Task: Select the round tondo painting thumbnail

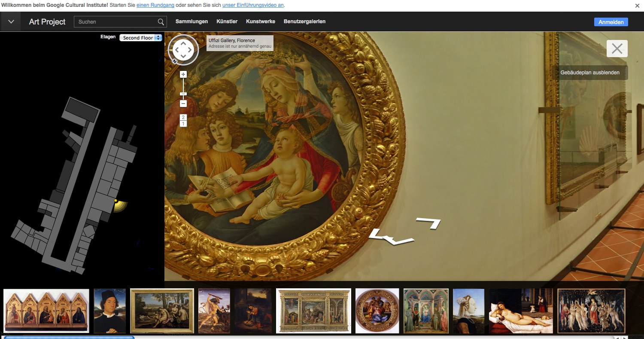Action: (x=377, y=311)
